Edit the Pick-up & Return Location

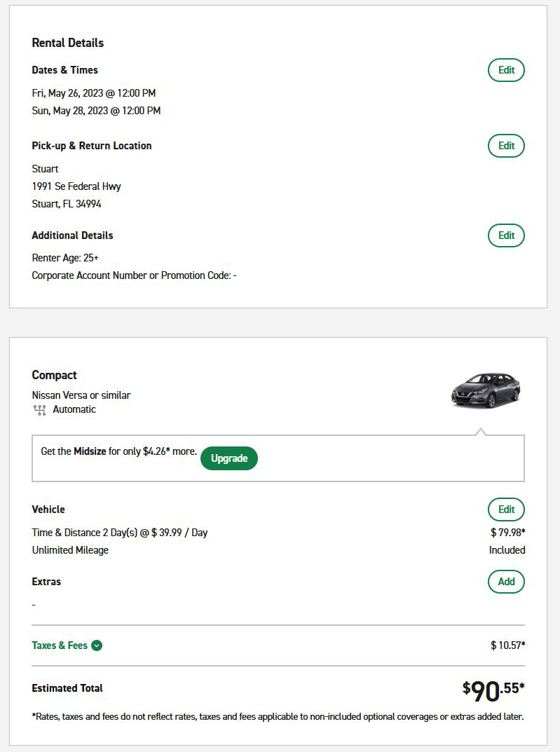pos(506,146)
